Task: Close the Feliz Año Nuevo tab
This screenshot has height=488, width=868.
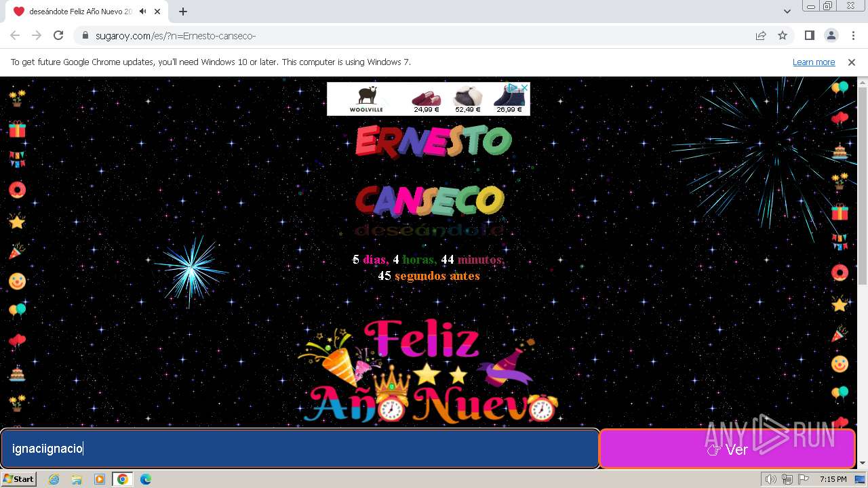Action: [x=157, y=12]
